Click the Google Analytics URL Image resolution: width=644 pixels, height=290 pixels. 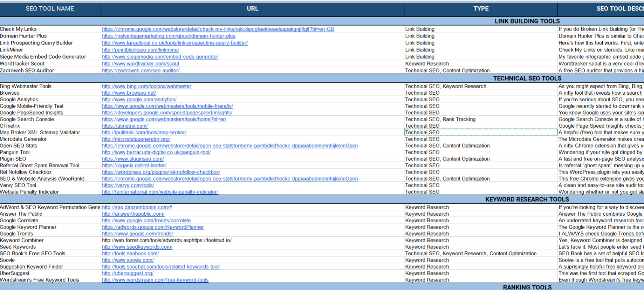139,100
